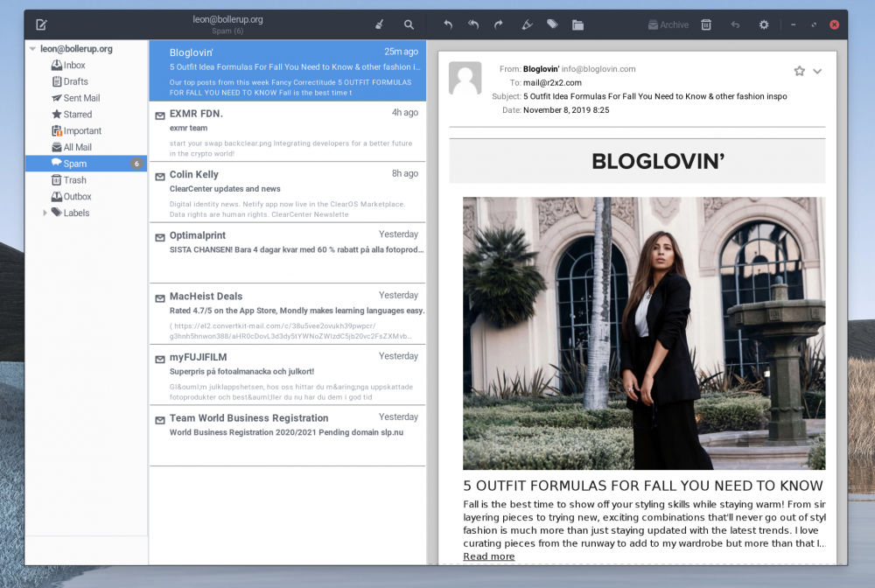Click the broom icon in the toolbar
The height and width of the screenshot is (588, 875).
[379, 24]
